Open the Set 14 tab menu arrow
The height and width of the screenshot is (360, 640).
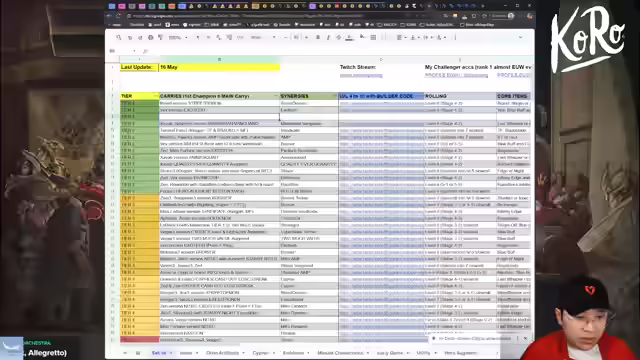(x=171, y=353)
